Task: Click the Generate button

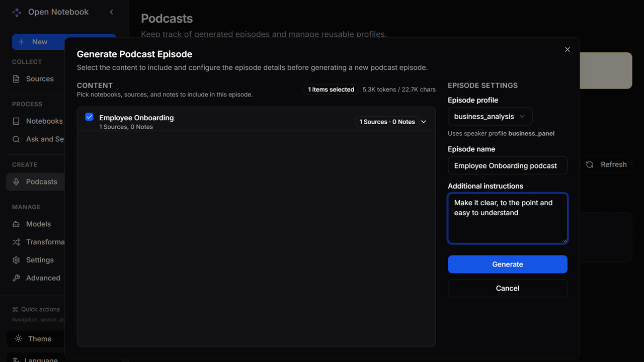Action: tap(508, 264)
